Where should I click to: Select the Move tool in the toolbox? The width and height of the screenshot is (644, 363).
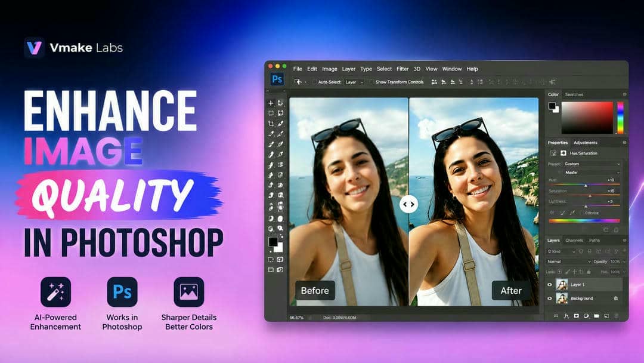coord(271,103)
